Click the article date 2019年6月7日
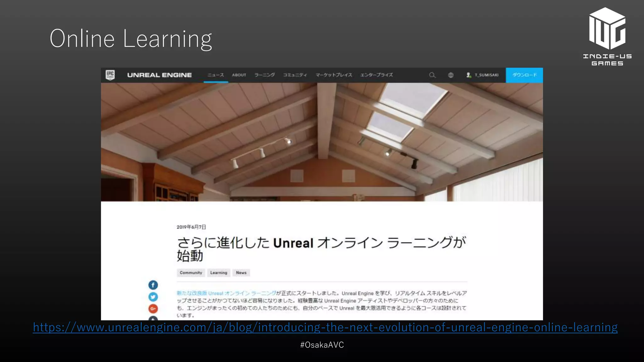Viewport: 644px width, 362px height. coord(191,227)
